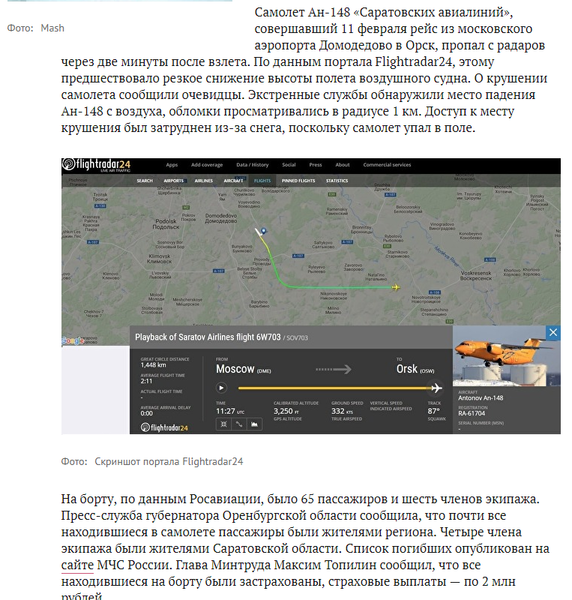Switch to the PINNED FLIGHTS tab
The image size is (572, 600).
pyautogui.click(x=298, y=181)
